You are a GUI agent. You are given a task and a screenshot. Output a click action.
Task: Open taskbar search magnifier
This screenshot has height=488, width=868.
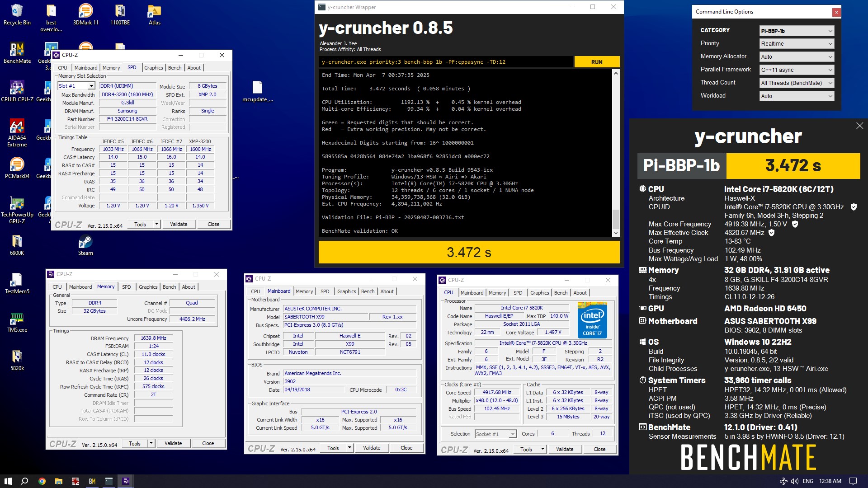(x=25, y=481)
